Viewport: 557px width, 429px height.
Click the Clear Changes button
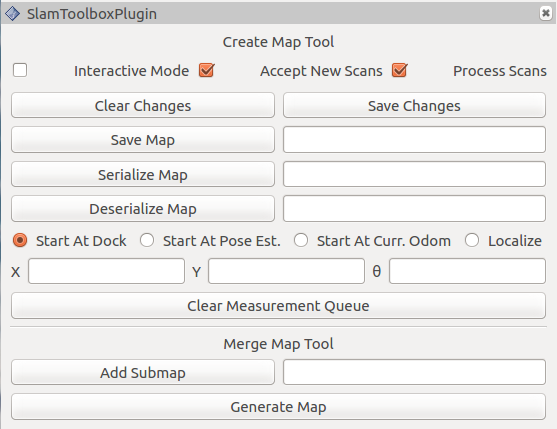pos(143,105)
